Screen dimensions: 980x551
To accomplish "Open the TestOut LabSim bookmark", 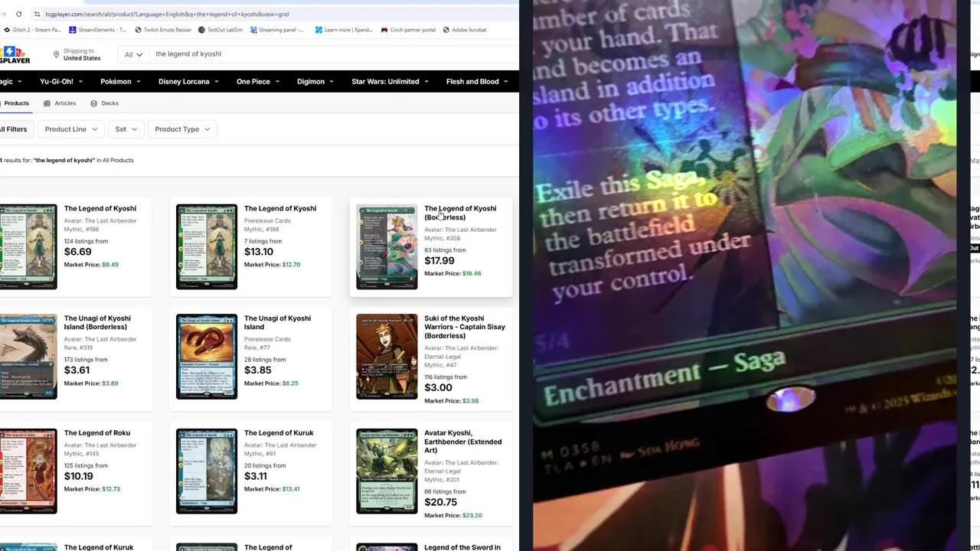I will [x=220, y=30].
